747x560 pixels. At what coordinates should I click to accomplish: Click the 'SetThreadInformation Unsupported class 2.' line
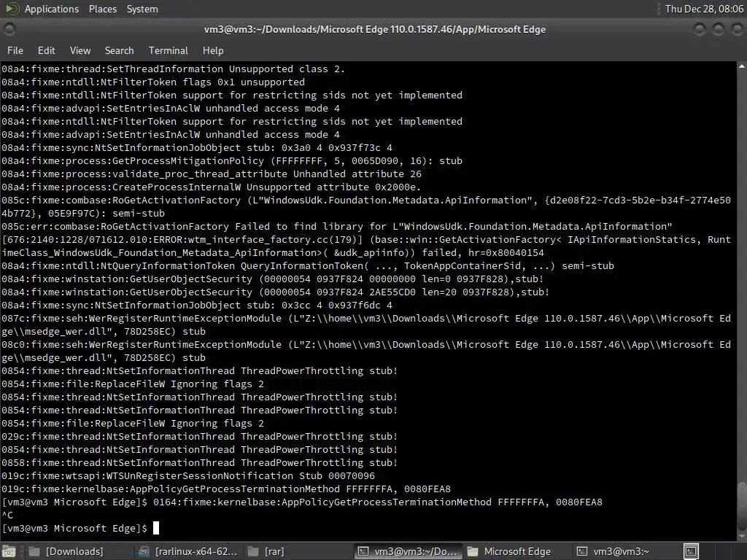tap(173, 69)
